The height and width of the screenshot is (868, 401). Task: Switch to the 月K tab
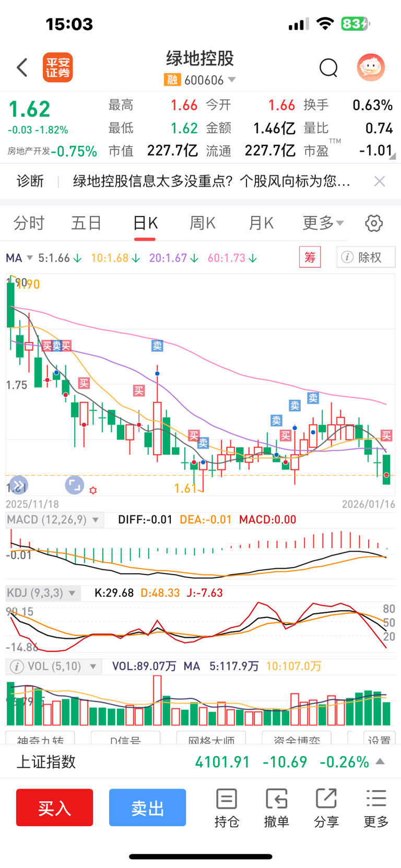click(x=261, y=223)
